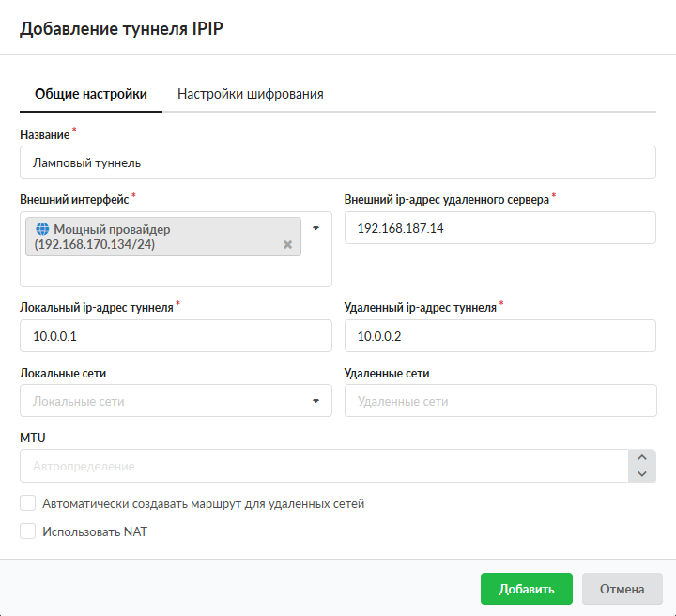Viewport: 676px width, 616px height.
Task: Focus the Удаленные сети input field
Action: (499, 401)
